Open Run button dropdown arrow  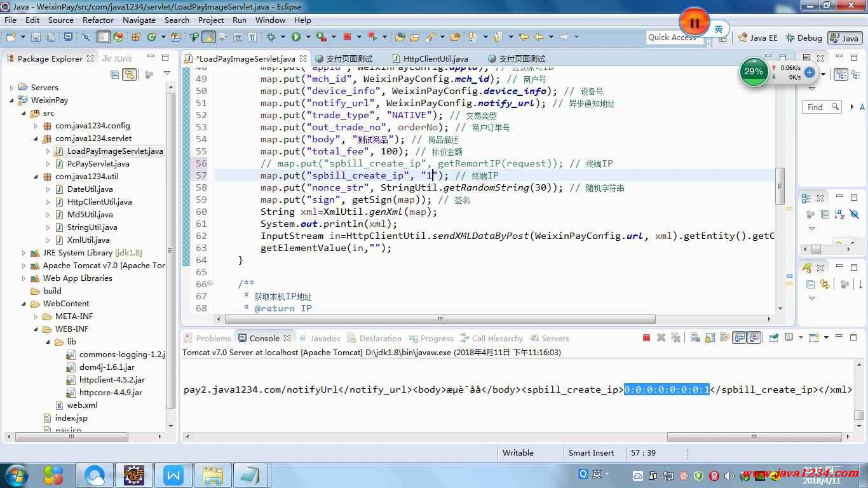coord(308,37)
